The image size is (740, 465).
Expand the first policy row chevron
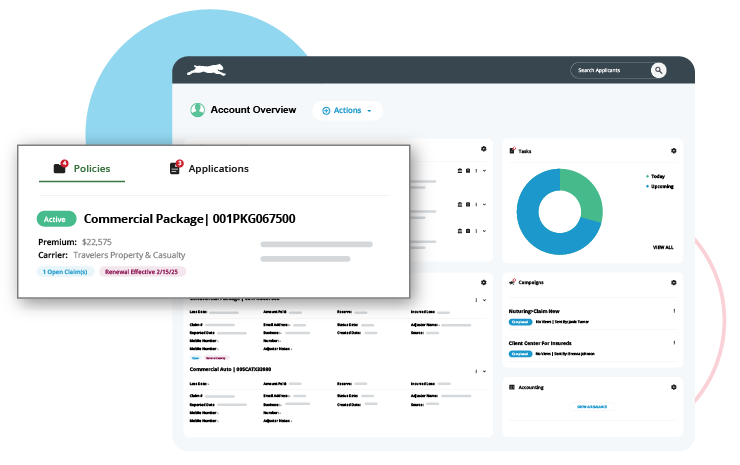click(484, 171)
